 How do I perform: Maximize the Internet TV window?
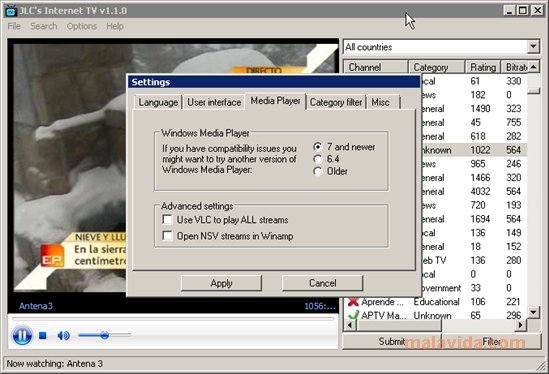tap(522, 11)
